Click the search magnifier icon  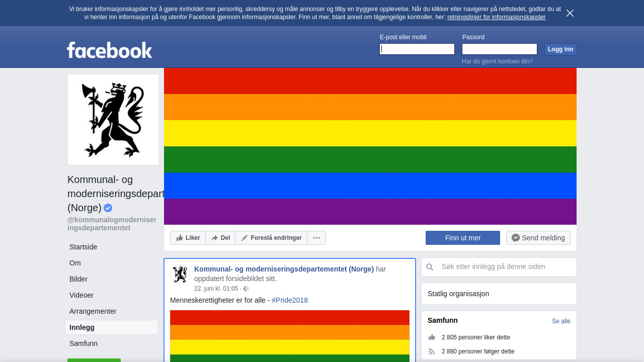[430, 267]
